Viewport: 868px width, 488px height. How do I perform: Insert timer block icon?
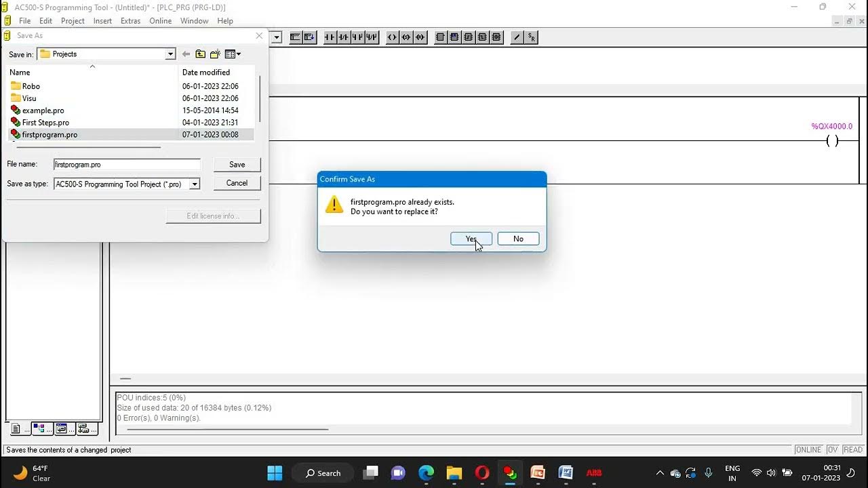click(x=496, y=37)
